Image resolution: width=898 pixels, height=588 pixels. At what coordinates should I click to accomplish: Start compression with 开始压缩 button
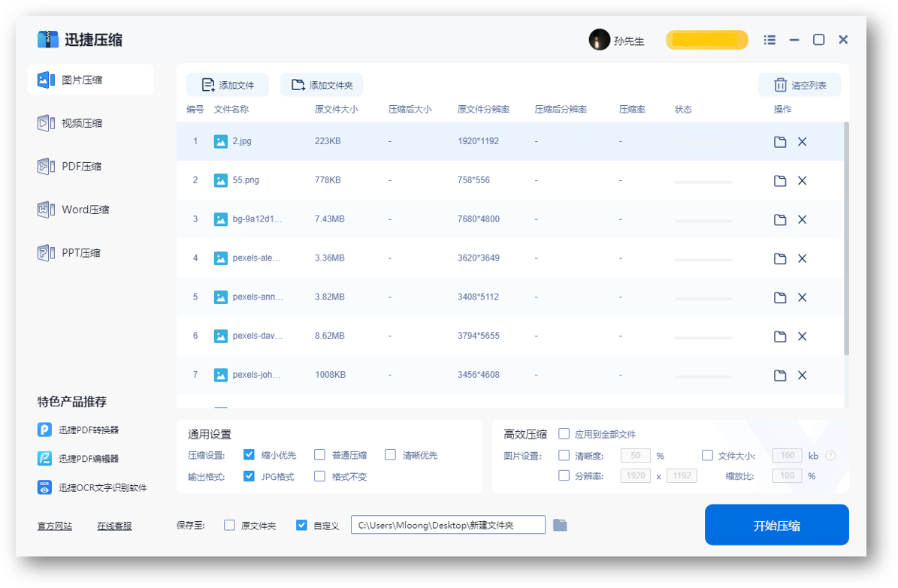[x=776, y=525]
